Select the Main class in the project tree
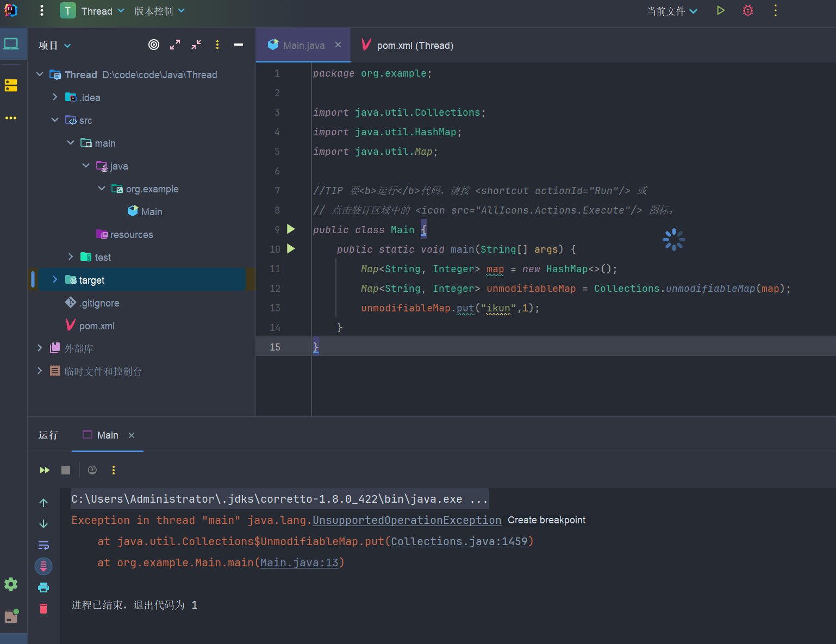The image size is (836, 644). [145, 211]
